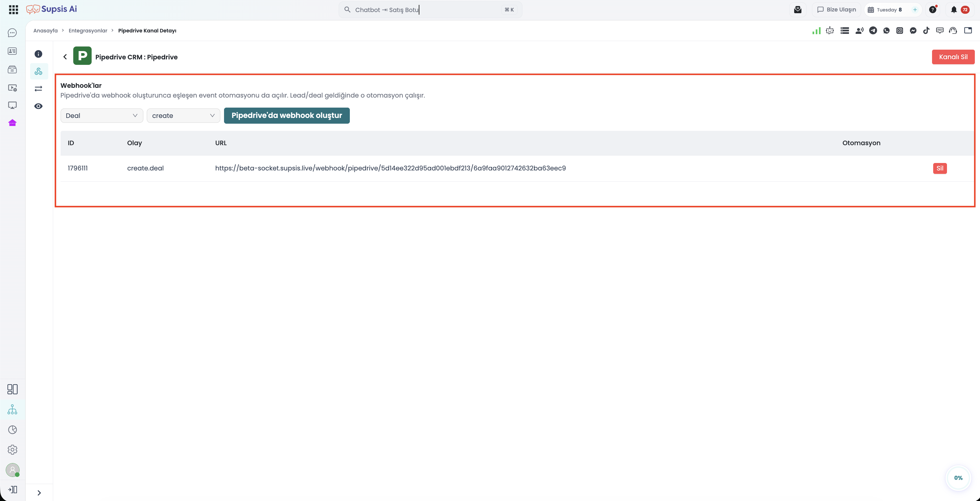Click the chatbot robot icon

(830, 30)
